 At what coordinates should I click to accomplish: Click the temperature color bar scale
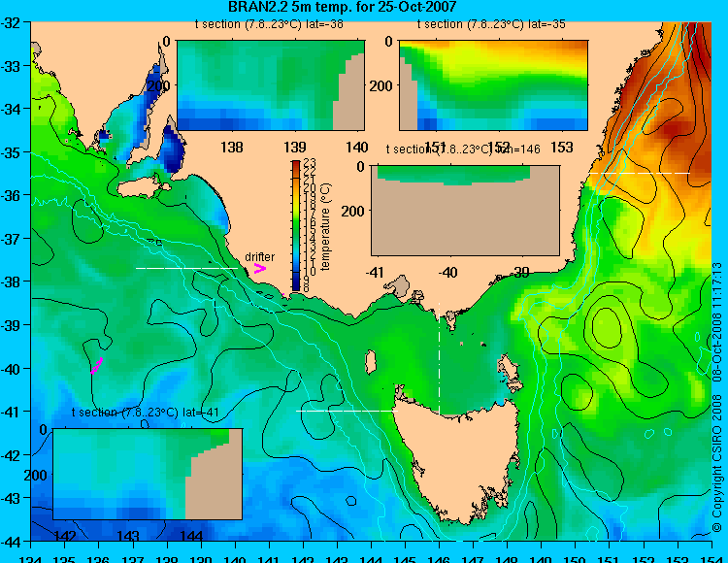(296, 225)
